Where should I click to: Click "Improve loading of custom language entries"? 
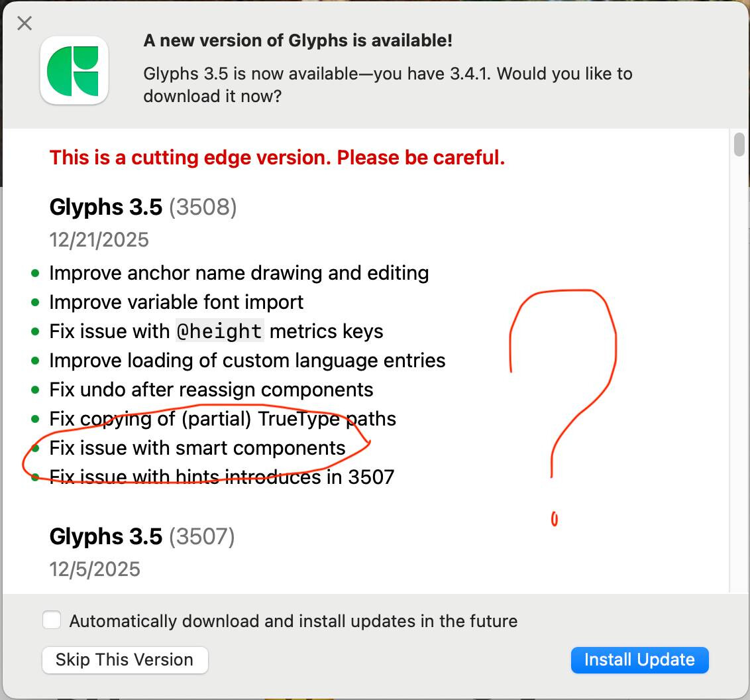coord(247,360)
